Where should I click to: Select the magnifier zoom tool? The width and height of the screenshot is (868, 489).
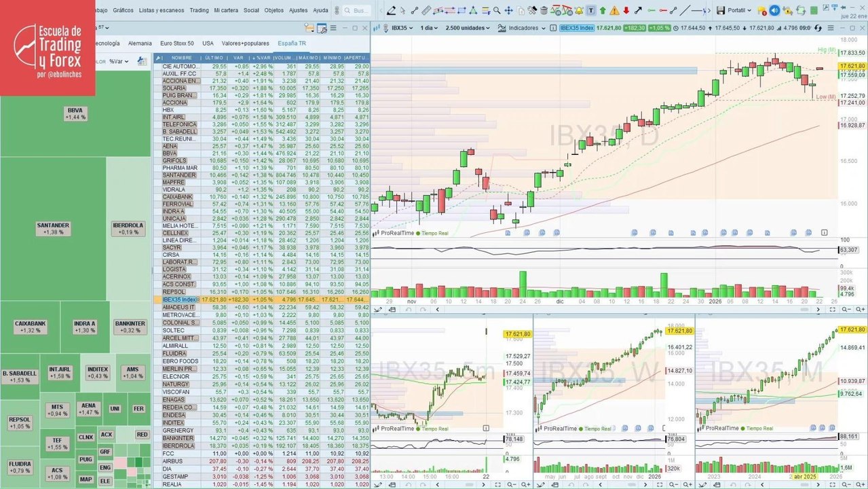pos(497,10)
